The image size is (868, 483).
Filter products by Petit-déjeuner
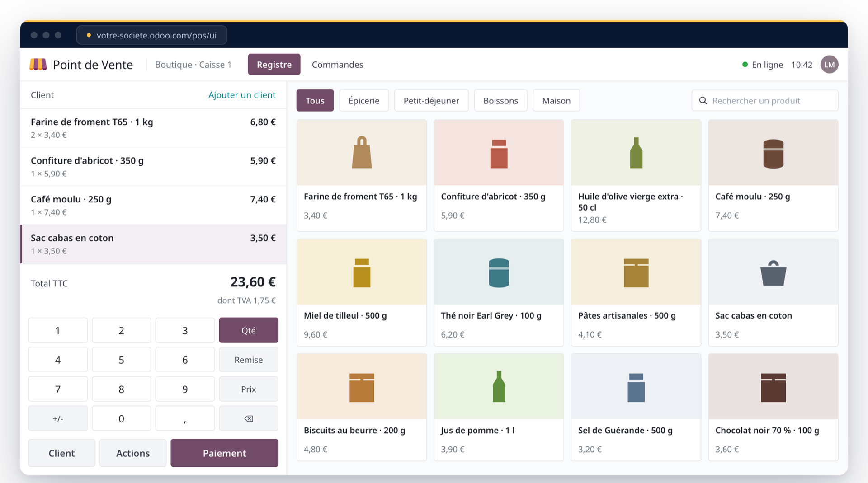click(x=431, y=100)
